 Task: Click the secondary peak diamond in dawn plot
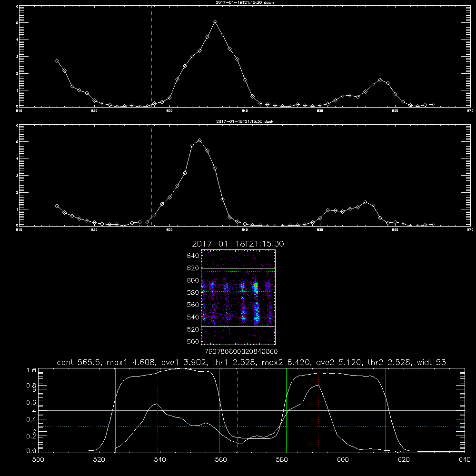380,80
